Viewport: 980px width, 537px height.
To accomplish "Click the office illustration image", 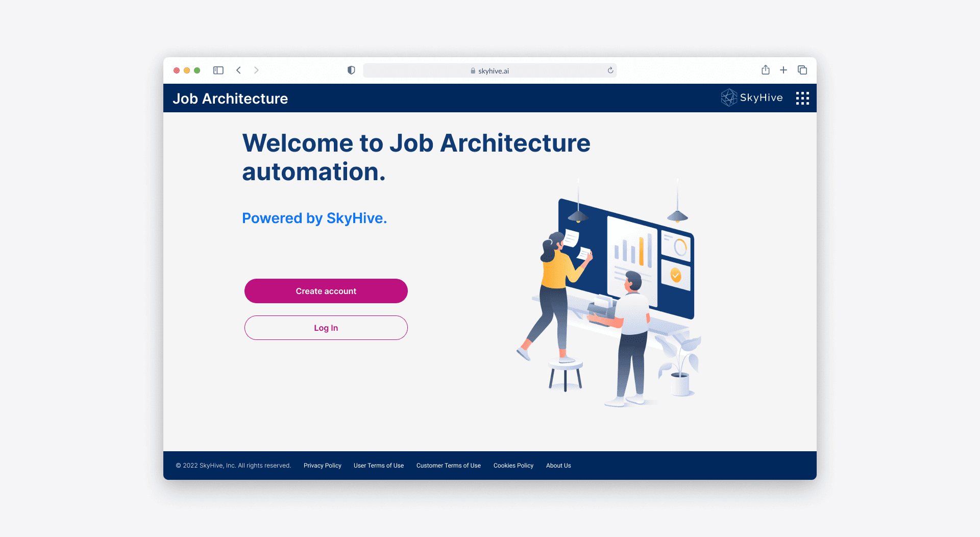I will [x=608, y=292].
